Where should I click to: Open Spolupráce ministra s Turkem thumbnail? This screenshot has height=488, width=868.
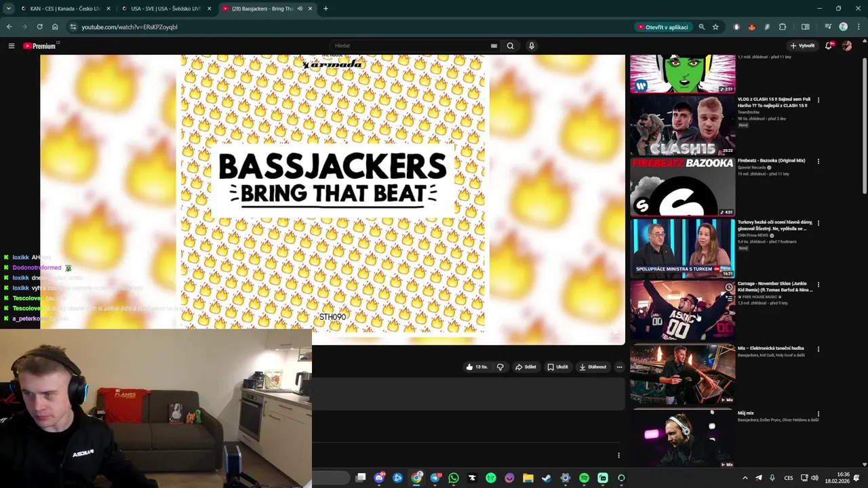682,248
